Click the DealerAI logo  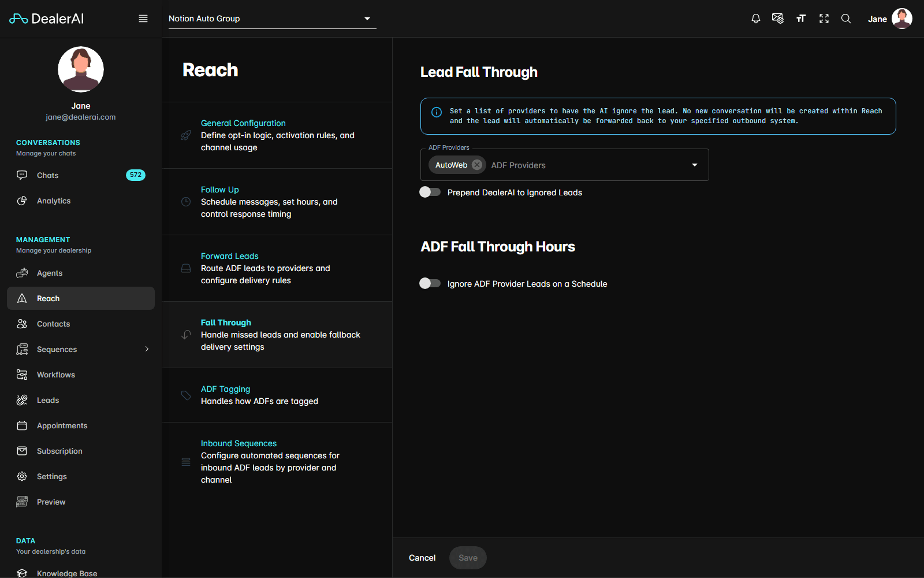point(47,18)
